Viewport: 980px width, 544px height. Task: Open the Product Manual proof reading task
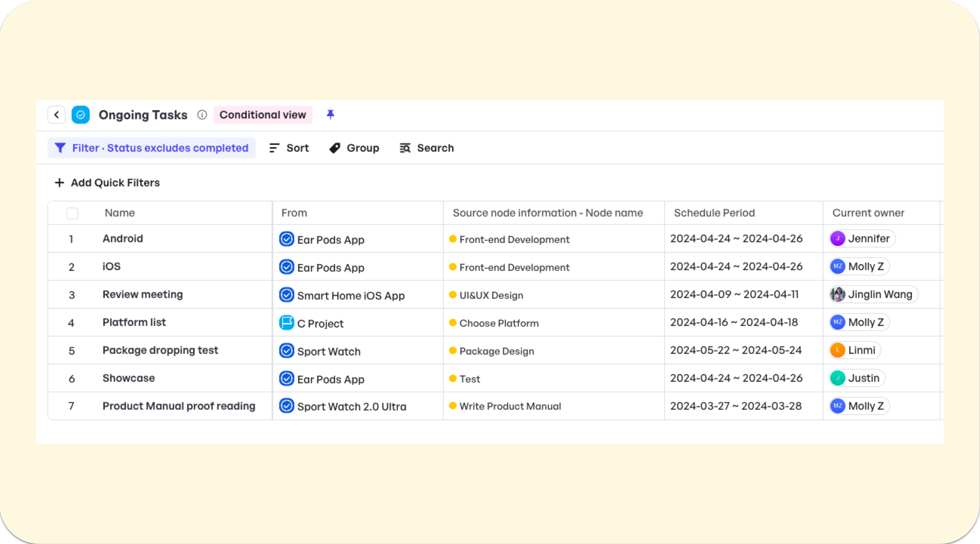coord(179,406)
